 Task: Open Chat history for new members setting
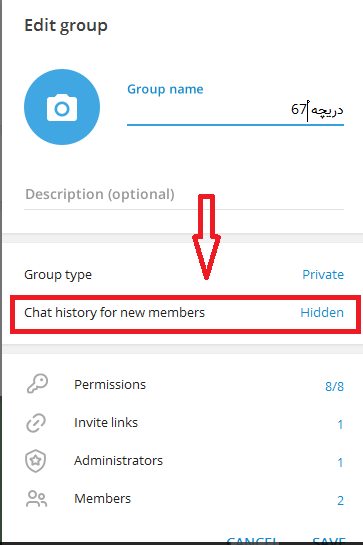point(185,313)
